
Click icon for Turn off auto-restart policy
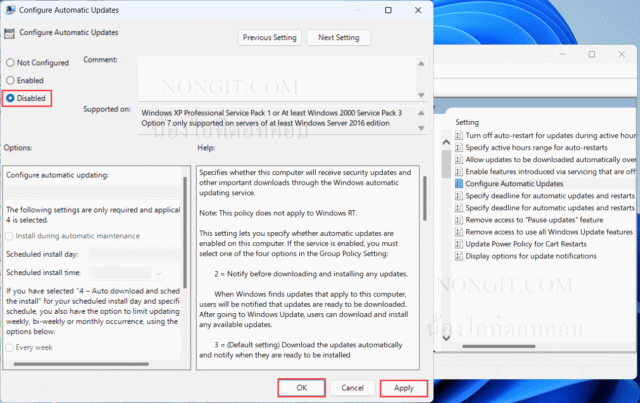click(x=459, y=136)
